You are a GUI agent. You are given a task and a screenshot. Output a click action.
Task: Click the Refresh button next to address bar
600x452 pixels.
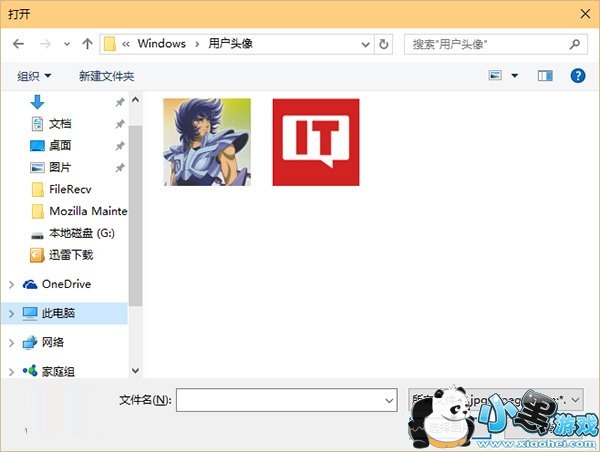point(384,44)
